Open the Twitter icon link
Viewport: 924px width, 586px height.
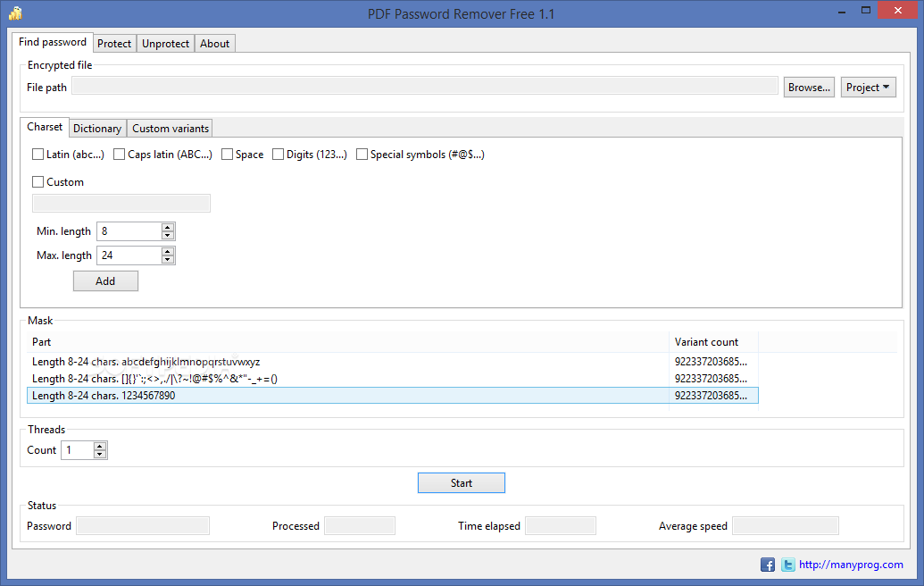(788, 565)
